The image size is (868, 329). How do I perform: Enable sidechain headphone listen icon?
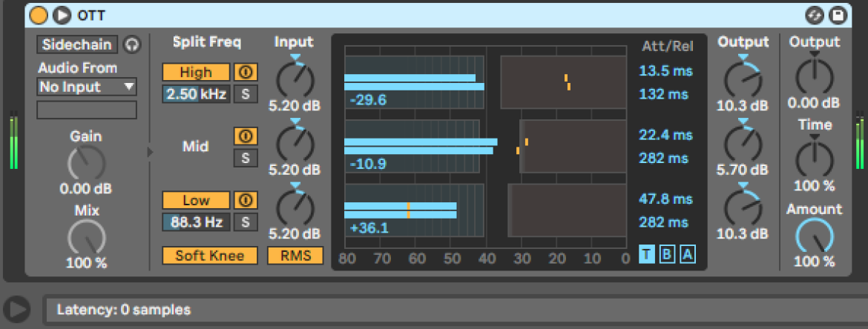[131, 44]
